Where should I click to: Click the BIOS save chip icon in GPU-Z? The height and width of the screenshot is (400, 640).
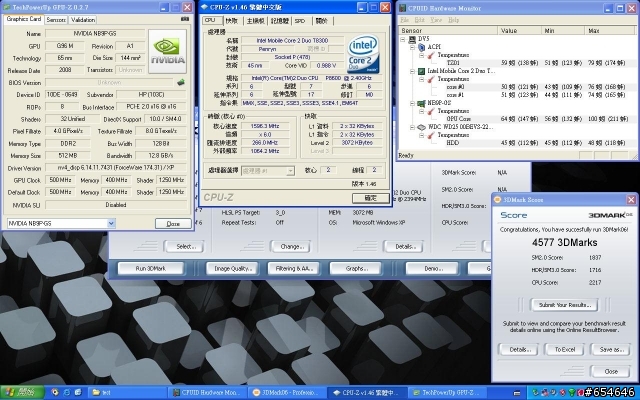tap(181, 82)
